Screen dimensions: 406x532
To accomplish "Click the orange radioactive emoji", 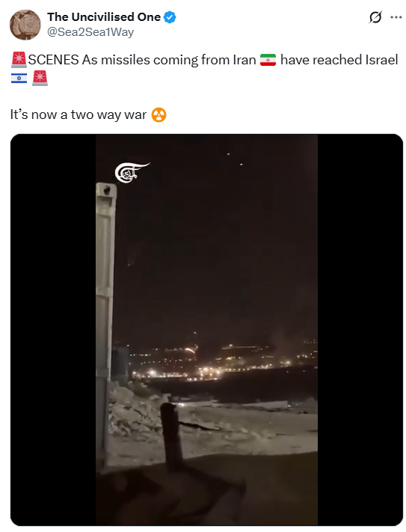I will pos(159,114).
